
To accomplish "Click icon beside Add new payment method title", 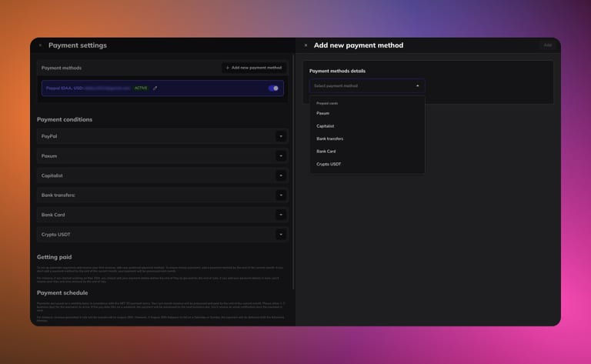I will point(306,45).
